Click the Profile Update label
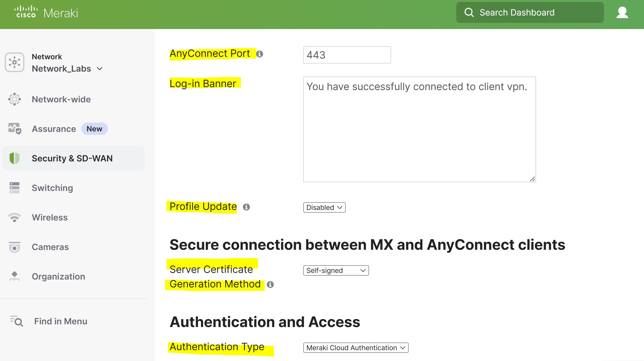 point(203,207)
